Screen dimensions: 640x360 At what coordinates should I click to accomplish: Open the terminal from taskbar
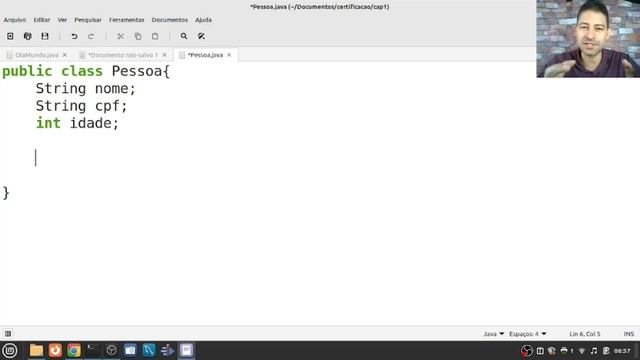point(93,350)
